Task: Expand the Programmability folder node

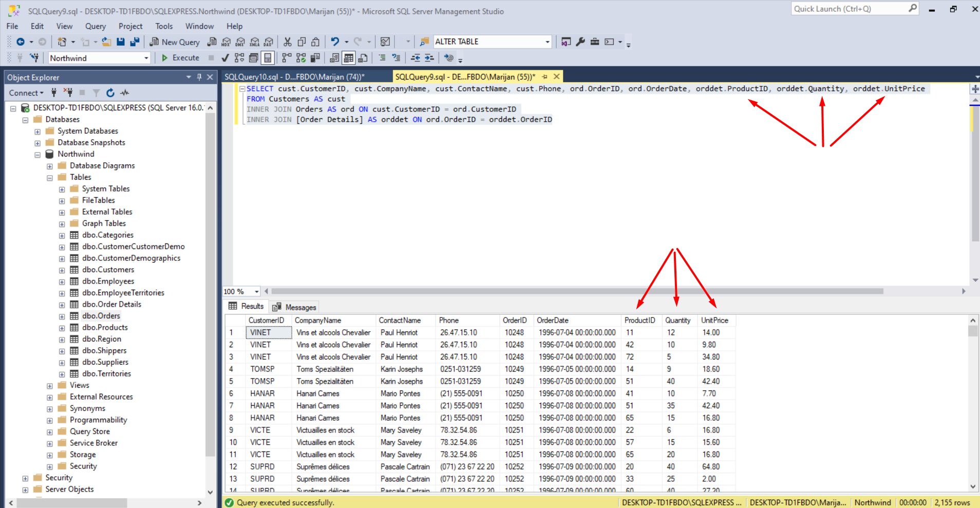Action: [50, 421]
